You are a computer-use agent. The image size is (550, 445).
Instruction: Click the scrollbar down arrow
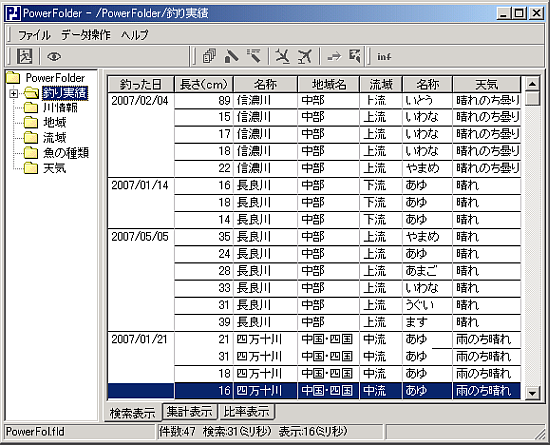click(532, 393)
